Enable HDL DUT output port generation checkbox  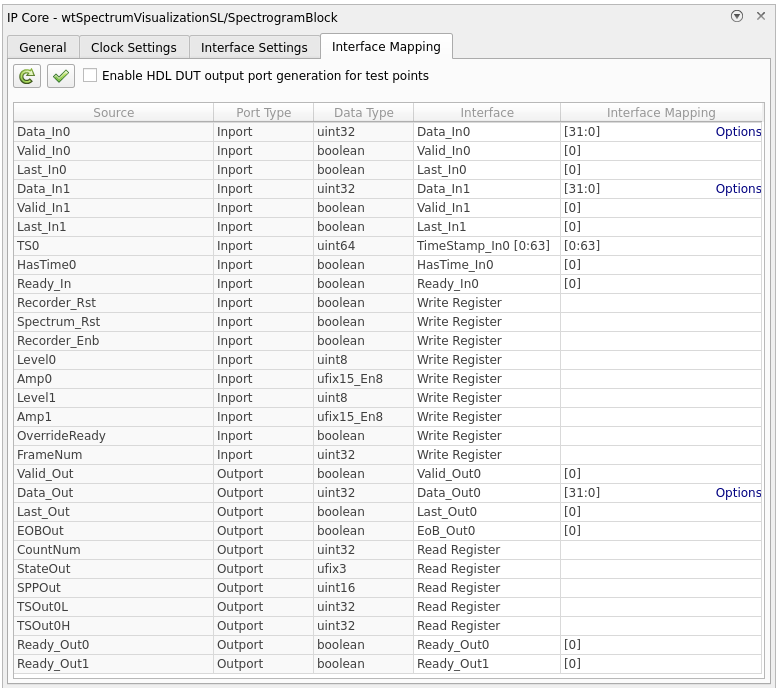pyautogui.click(x=90, y=76)
